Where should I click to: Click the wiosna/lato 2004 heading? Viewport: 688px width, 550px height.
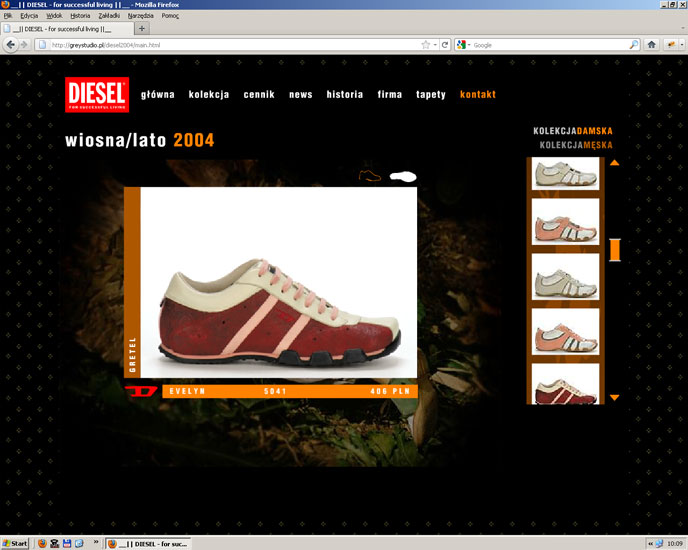140,140
